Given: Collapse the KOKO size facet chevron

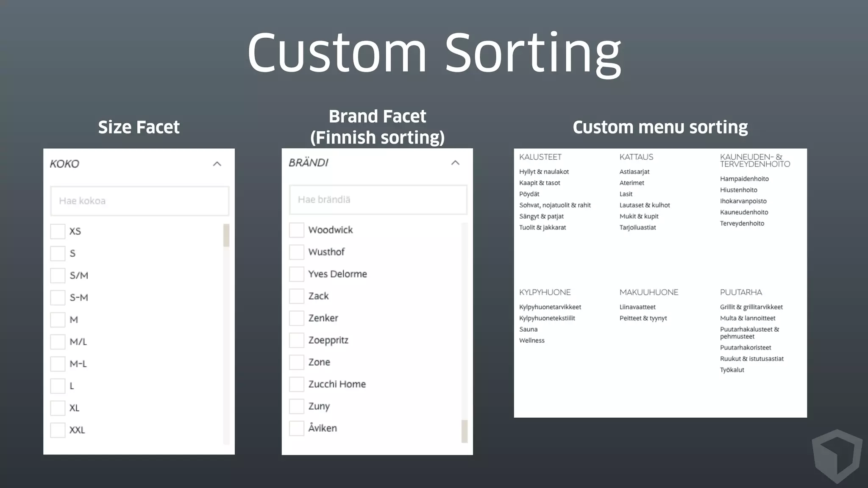Looking at the screenshot, I should click(x=217, y=164).
